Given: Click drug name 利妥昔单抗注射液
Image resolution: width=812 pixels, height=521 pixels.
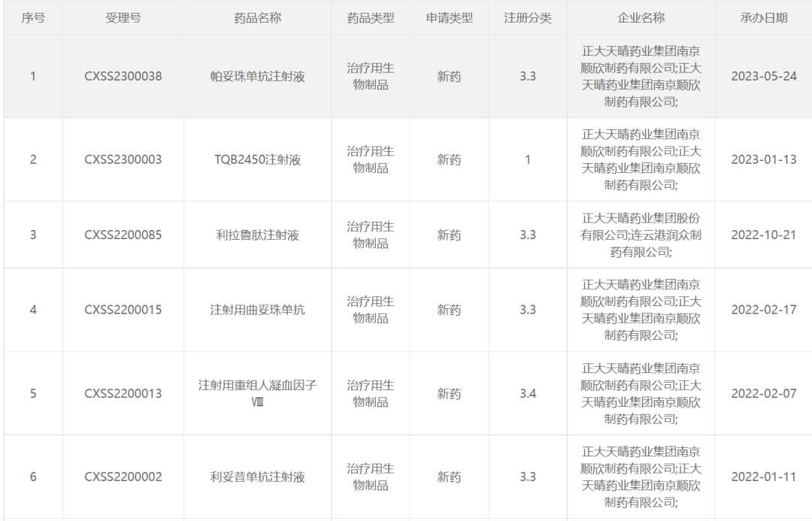Looking at the screenshot, I should pyautogui.click(x=257, y=477).
